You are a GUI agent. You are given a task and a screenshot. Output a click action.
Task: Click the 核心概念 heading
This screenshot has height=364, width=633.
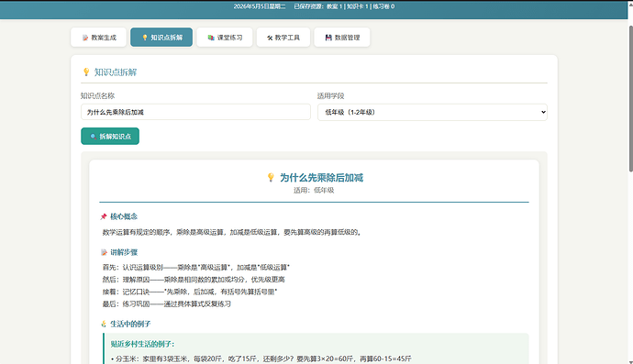click(x=124, y=216)
